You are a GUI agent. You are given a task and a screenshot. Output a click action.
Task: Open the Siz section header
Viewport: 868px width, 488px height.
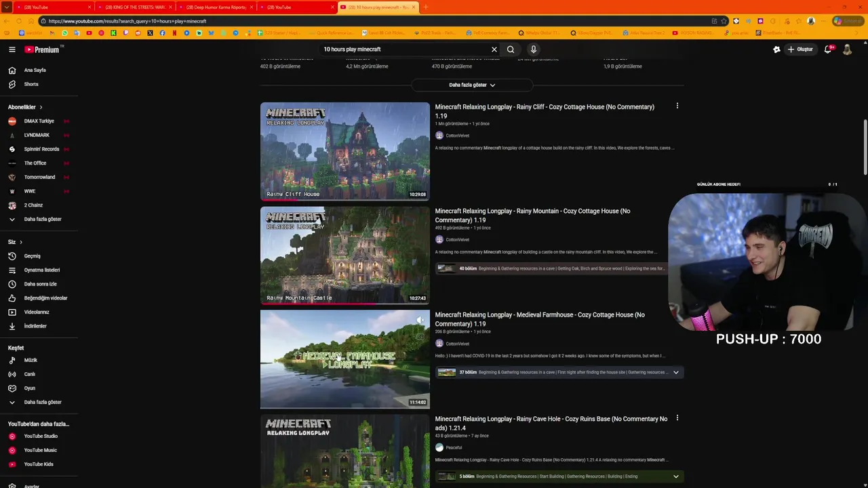[x=15, y=242]
